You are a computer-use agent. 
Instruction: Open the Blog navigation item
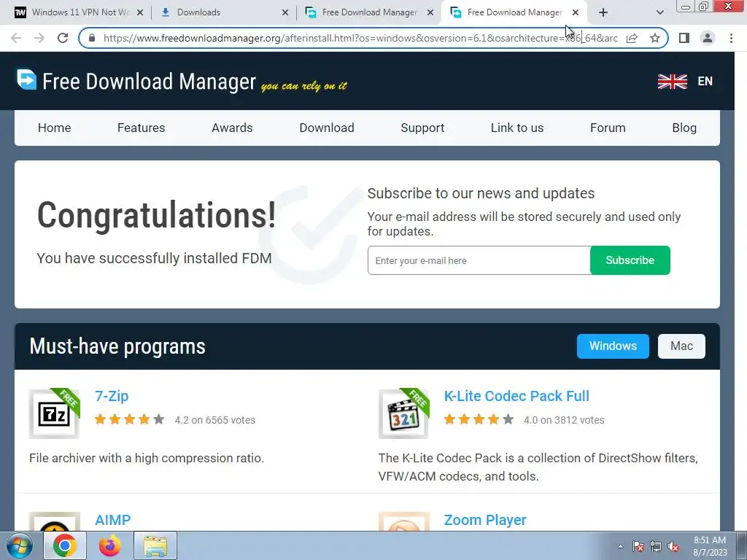tap(684, 128)
